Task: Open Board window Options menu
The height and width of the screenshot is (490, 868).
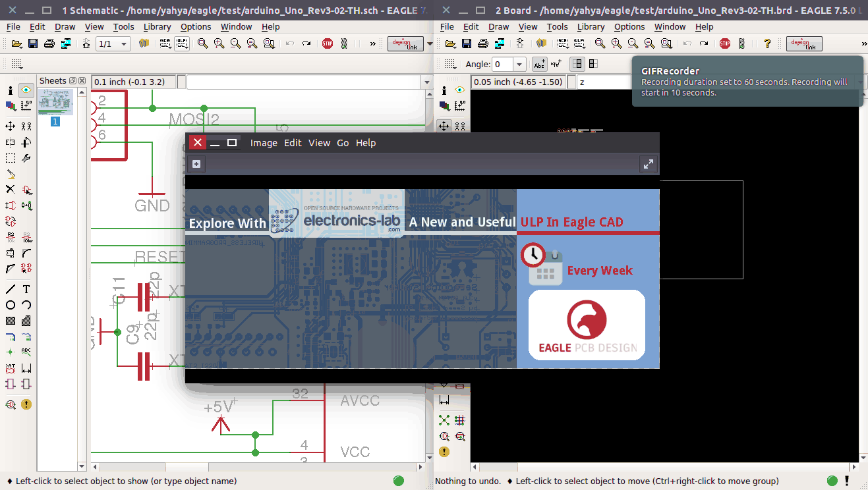Action: [629, 27]
